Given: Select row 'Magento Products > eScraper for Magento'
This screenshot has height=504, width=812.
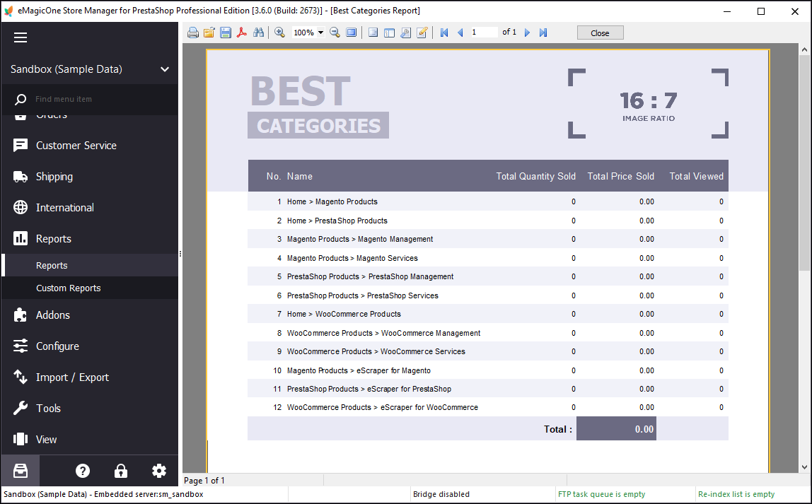Looking at the screenshot, I should [488, 370].
